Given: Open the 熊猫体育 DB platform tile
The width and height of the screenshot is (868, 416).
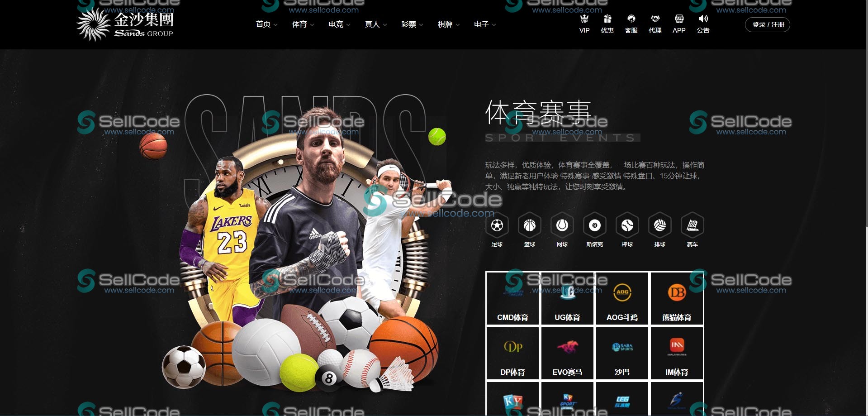Looking at the screenshot, I should [677, 299].
